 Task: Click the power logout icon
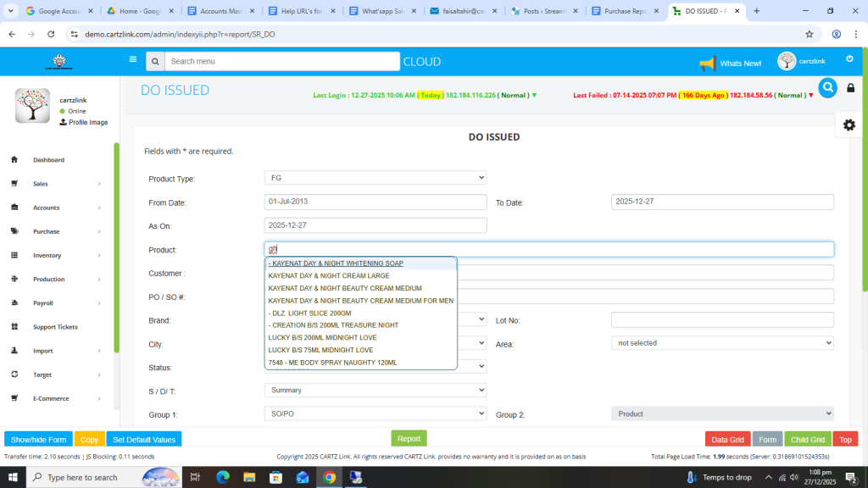point(849,58)
